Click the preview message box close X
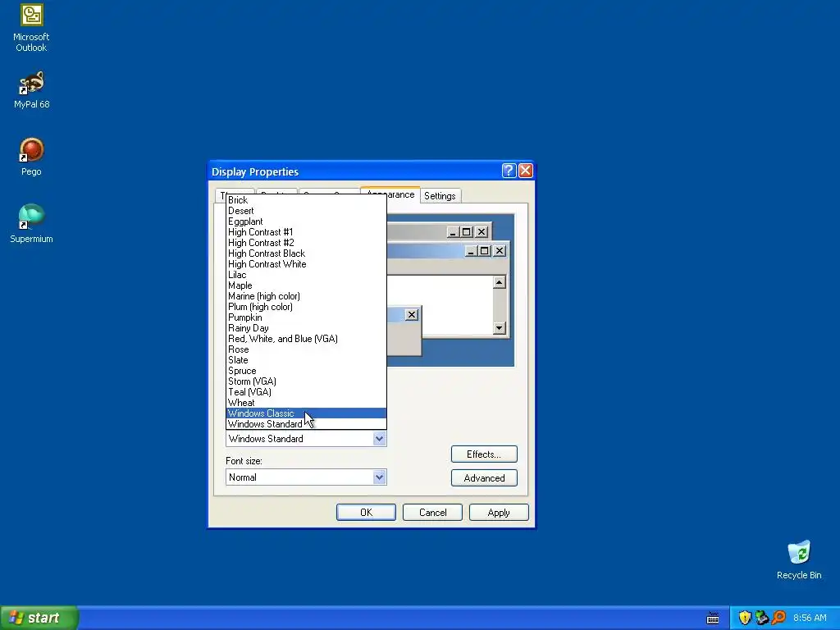This screenshot has height=630, width=840. 412,314
